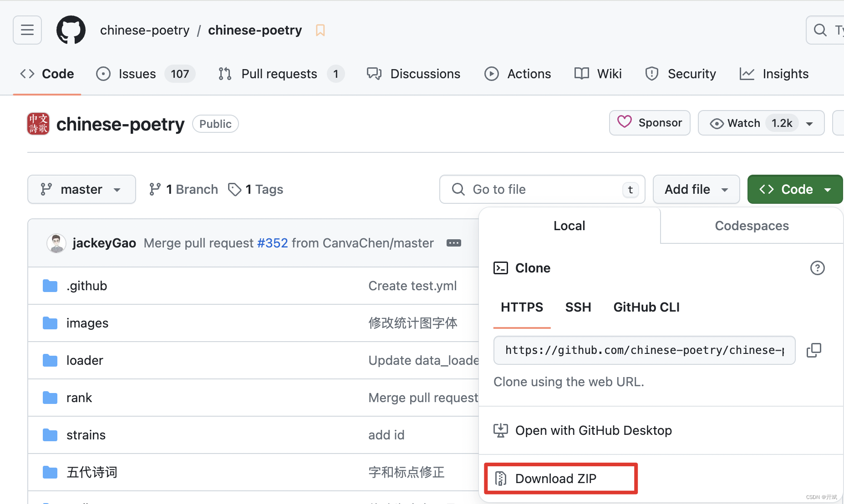Open pull request #352 link

pos(272,243)
